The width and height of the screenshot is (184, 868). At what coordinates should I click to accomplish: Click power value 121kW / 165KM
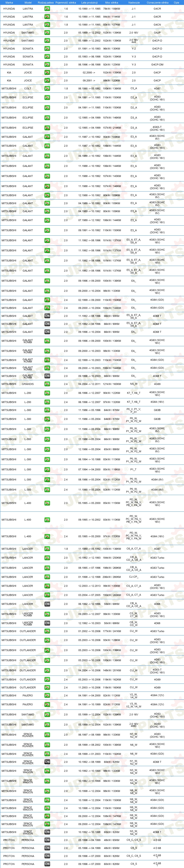tap(112, 384)
